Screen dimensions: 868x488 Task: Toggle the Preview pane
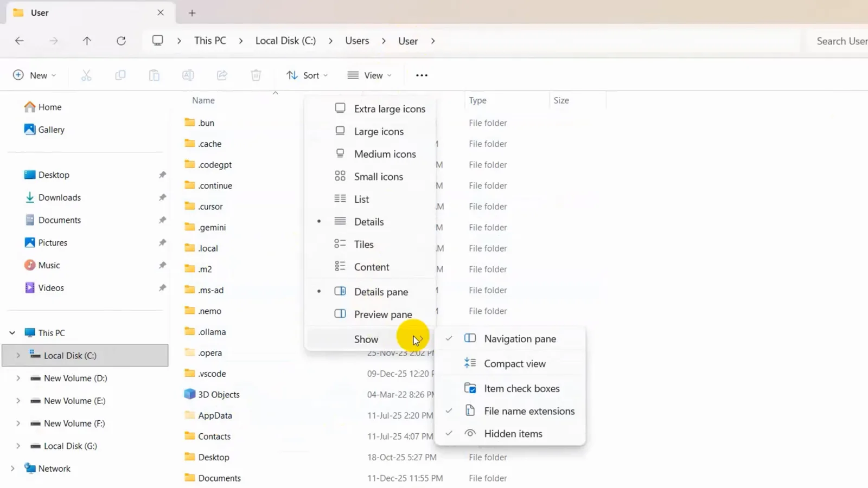371,314
